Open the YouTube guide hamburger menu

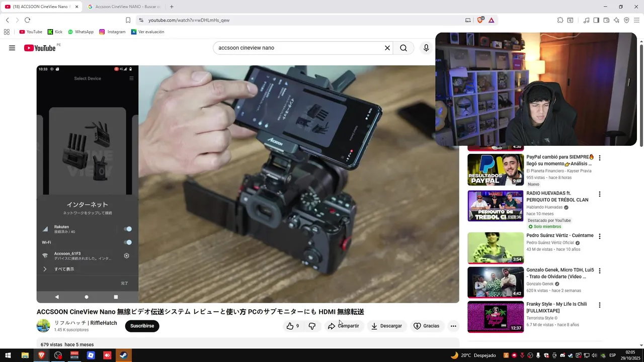tap(12, 48)
